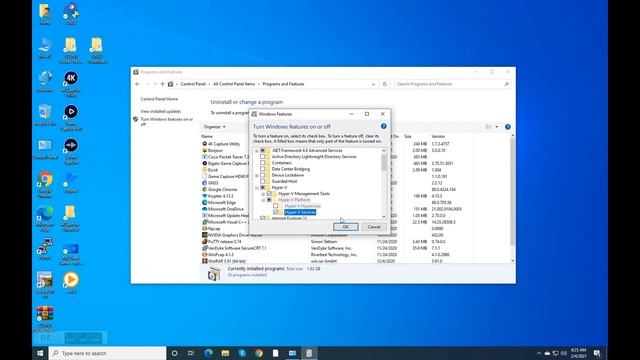
Task: Enable Active Directory Lightweight Directory Services checkbox
Action: pyautogui.click(x=262, y=157)
